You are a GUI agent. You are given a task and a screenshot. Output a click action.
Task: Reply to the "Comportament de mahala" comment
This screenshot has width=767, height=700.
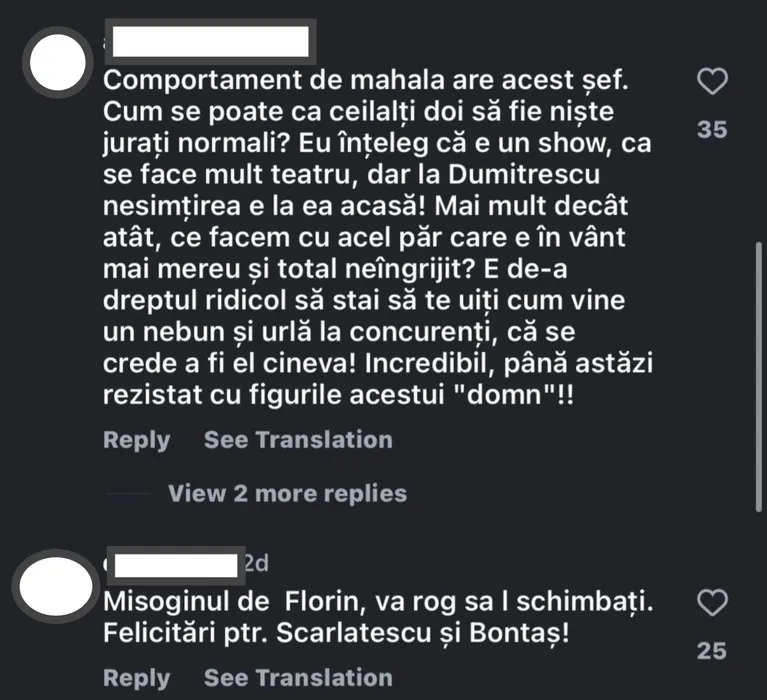click(x=137, y=440)
